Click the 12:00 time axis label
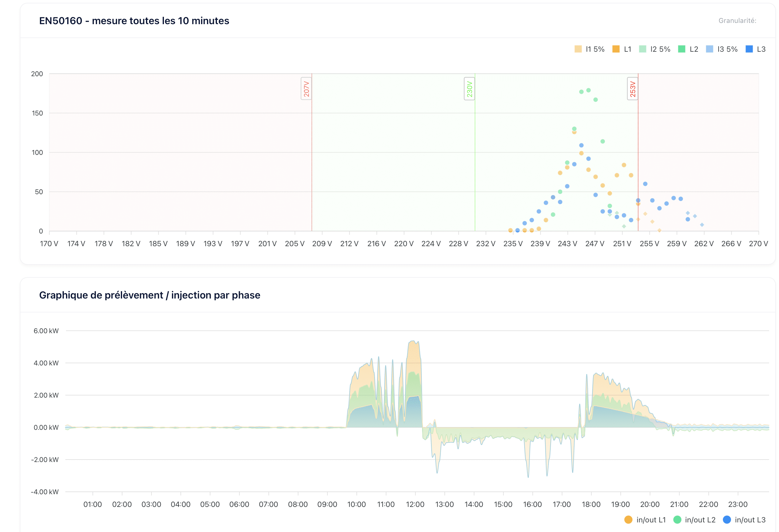The image size is (779, 532). point(415,504)
